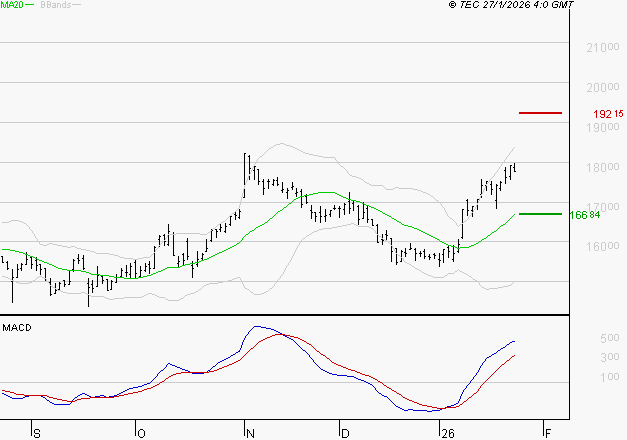Click the MA20 legend label
The height and width of the screenshot is (440, 627).
[x=12, y=5]
